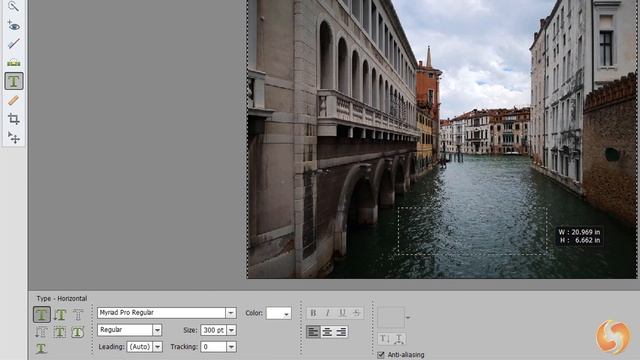The height and width of the screenshot is (360, 640).
Task: Toggle the Anti-aliasing checkbox
Action: pyautogui.click(x=381, y=354)
